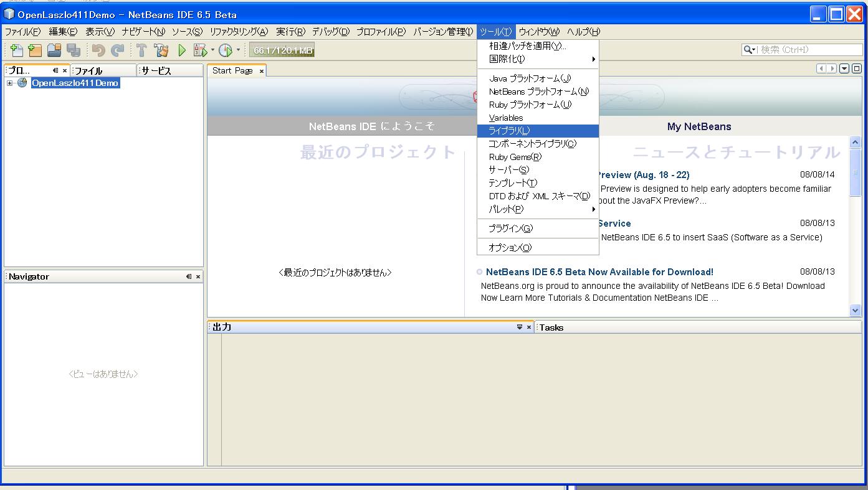Choose DTD および XML スキーマ menu item
This screenshot has width=868, height=490.
tap(538, 196)
